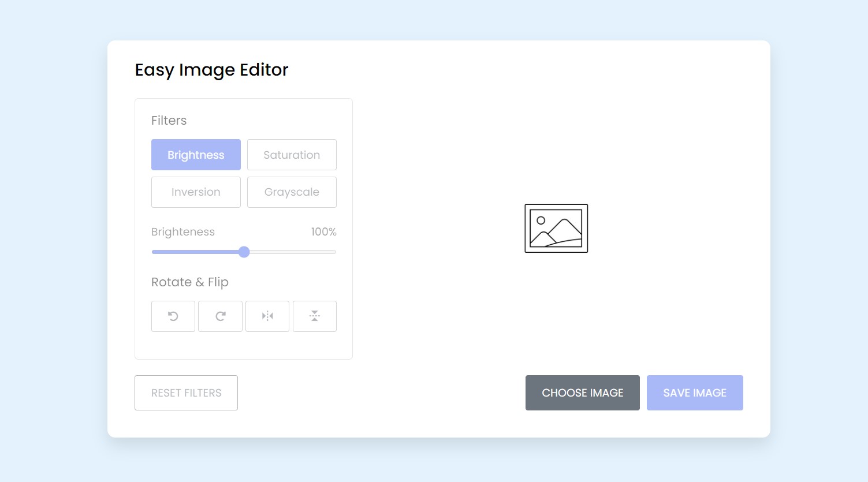
Task: Click the Brightness label above the slider
Action: pos(182,231)
